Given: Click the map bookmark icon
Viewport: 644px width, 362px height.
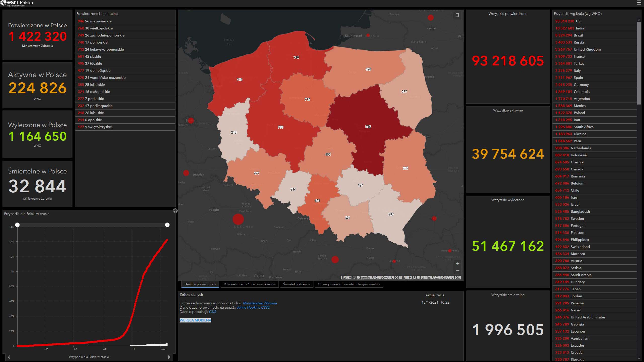Looking at the screenshot, I should click(457, 15).
